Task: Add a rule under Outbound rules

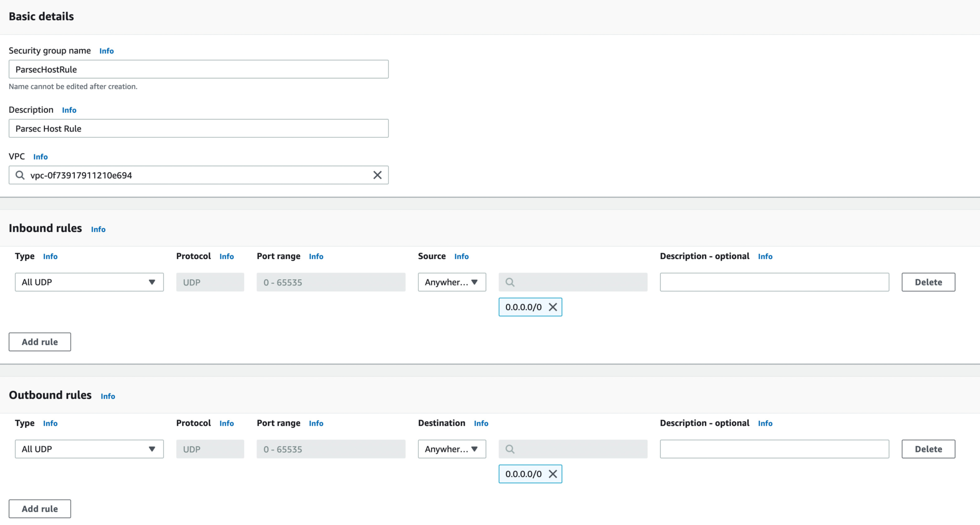Action: 40,509
